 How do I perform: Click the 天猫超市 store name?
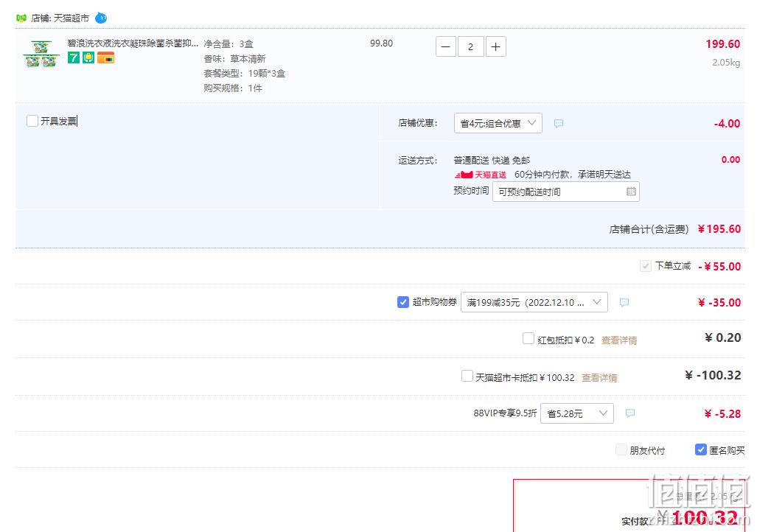pos(71,18)
